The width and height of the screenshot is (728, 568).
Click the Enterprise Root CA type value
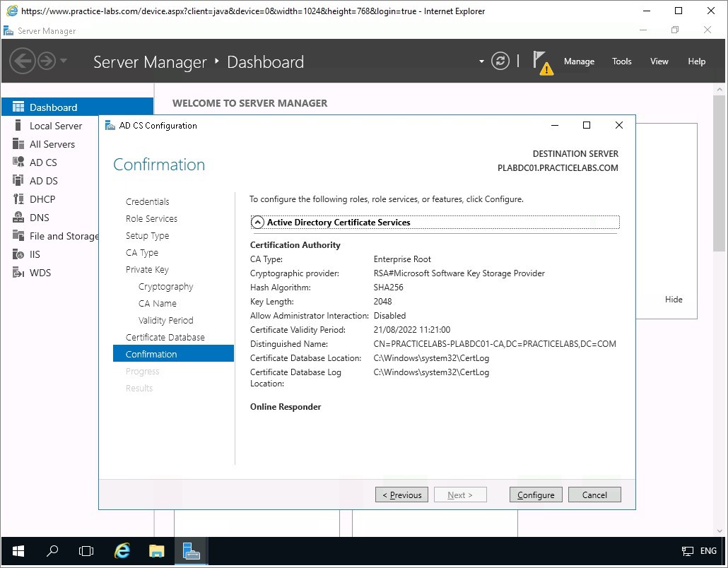tap(402, 259)
